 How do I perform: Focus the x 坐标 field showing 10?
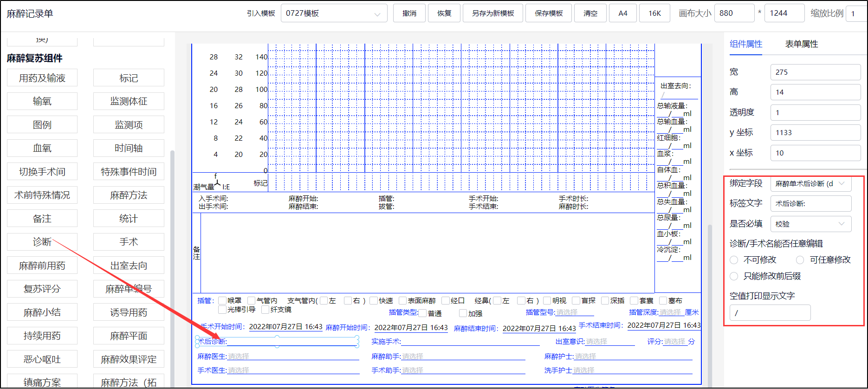(816, 153)
